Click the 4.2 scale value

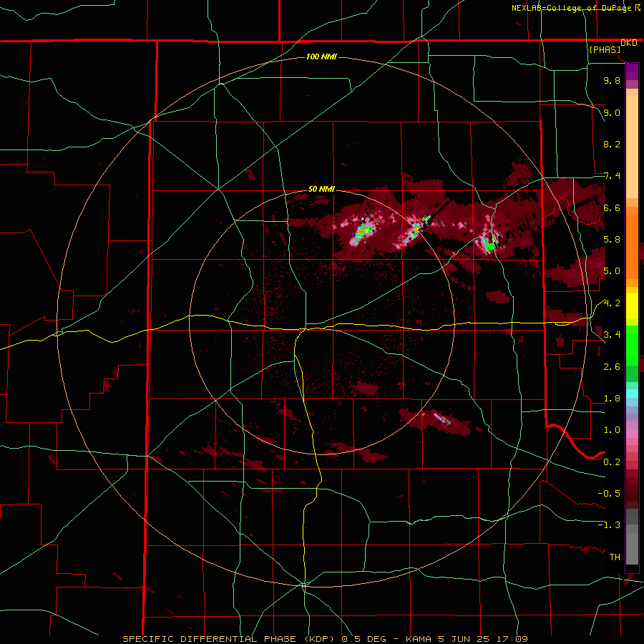[x=612, y=303]
